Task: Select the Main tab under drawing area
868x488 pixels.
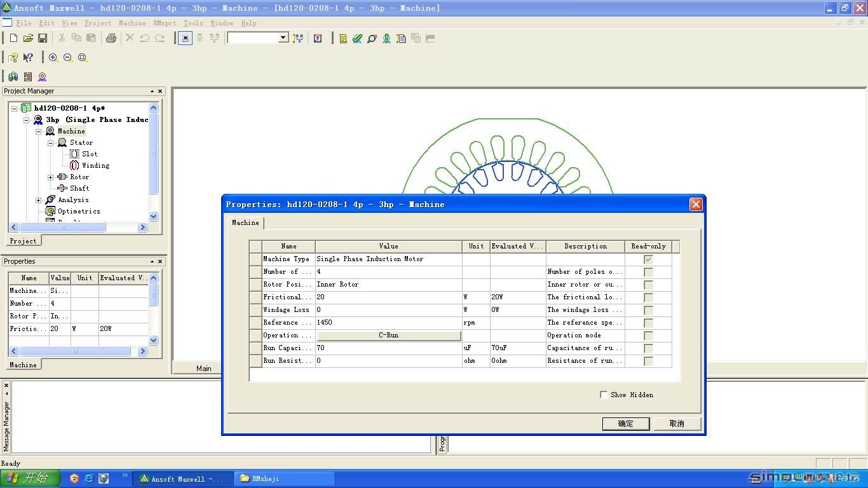Action: [203, 368]
